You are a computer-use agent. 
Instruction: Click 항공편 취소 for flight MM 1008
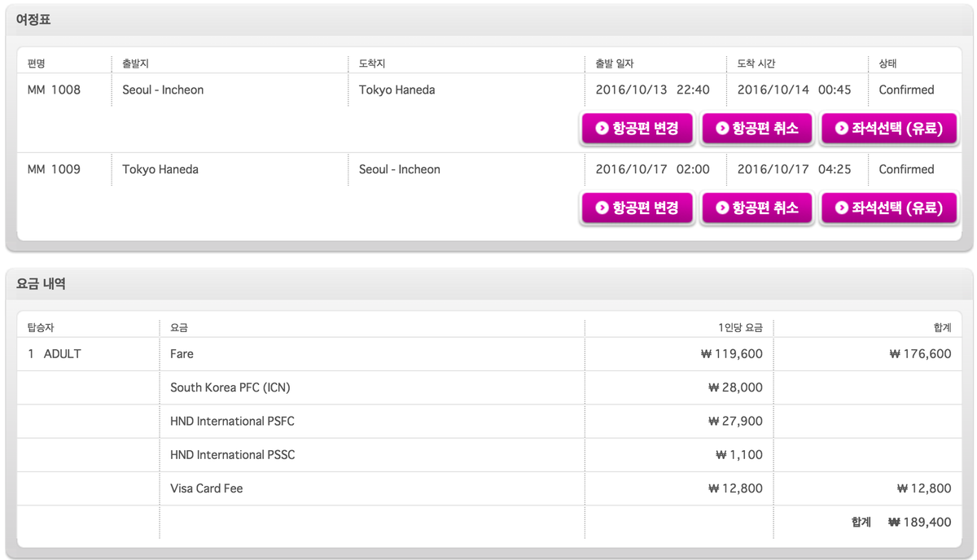757,129
